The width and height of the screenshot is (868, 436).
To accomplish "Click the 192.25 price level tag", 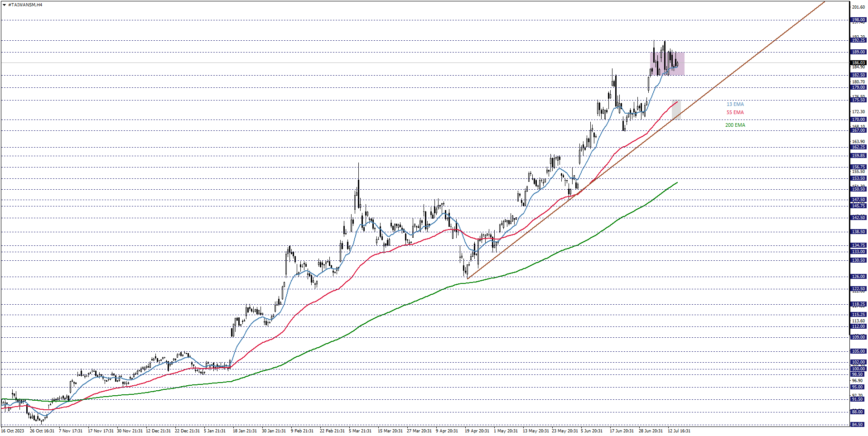I will [x=858, y=40].
